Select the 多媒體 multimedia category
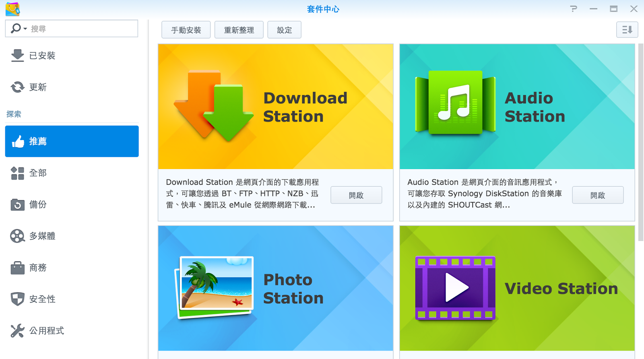The height and width of the screenshot is (359, 644). [x=72, y=236]
